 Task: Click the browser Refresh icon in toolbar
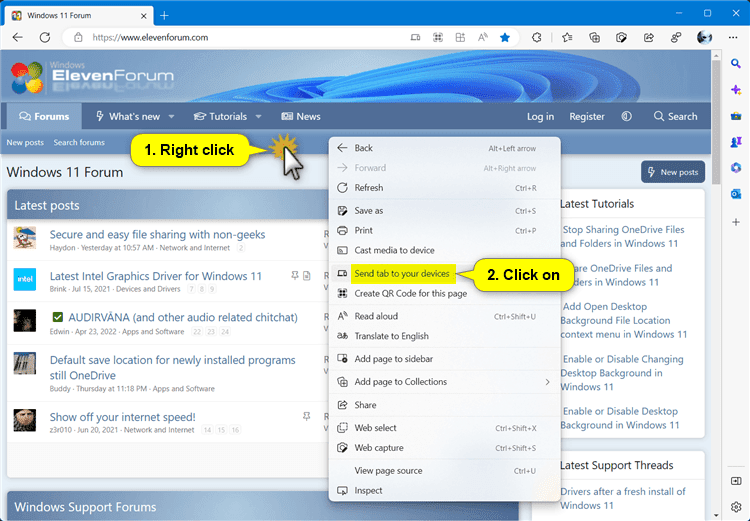pyautogui.click(x=45, y=37)
